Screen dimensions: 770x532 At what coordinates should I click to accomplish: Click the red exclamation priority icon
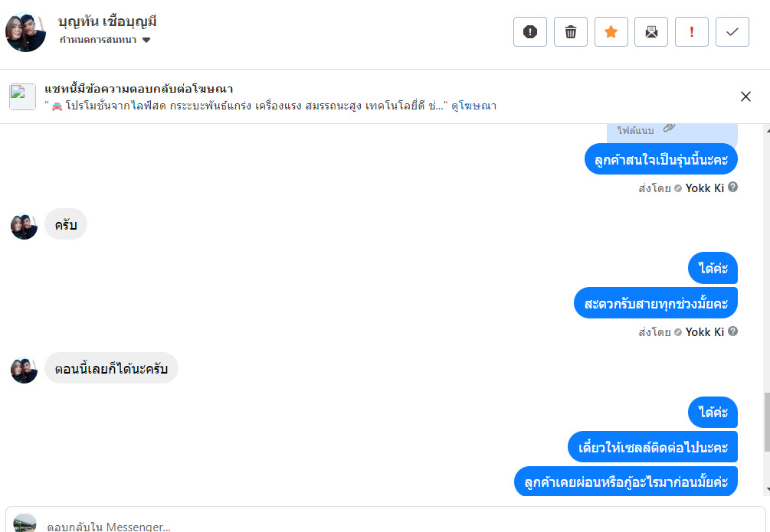(x=692, y=31)
